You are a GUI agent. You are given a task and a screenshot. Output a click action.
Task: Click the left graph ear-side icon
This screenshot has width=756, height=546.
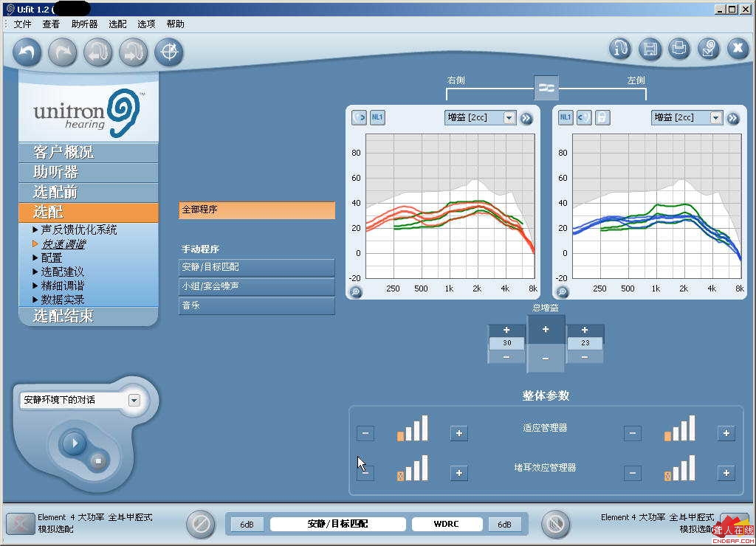(584, 117)
